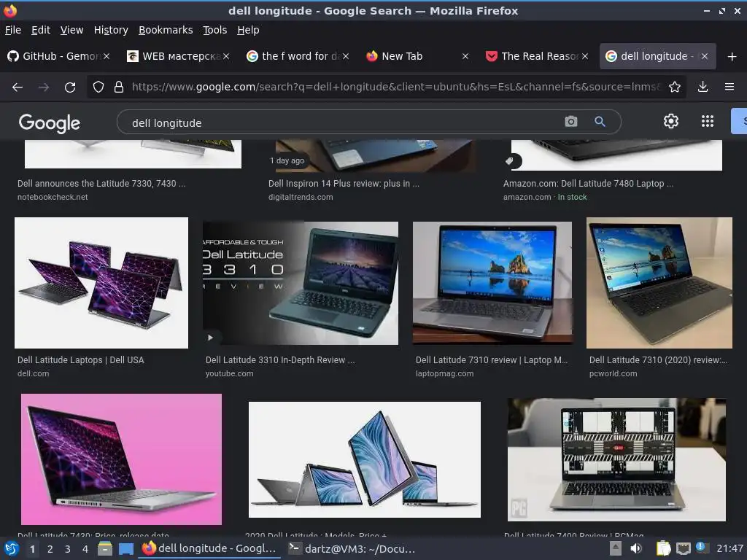747x560 pixels.
Task: Open Dell Inspiron 14 Plus review link
Action: coord(344,183)
